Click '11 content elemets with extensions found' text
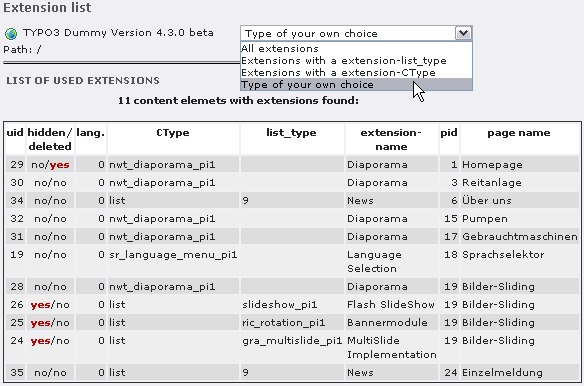 [x=238, y=101]
